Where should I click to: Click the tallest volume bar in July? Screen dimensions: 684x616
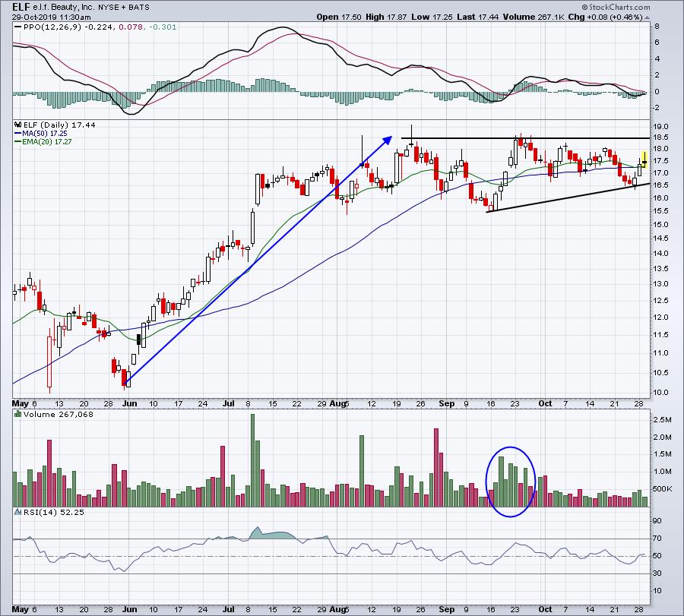click(x=252, y=460)
